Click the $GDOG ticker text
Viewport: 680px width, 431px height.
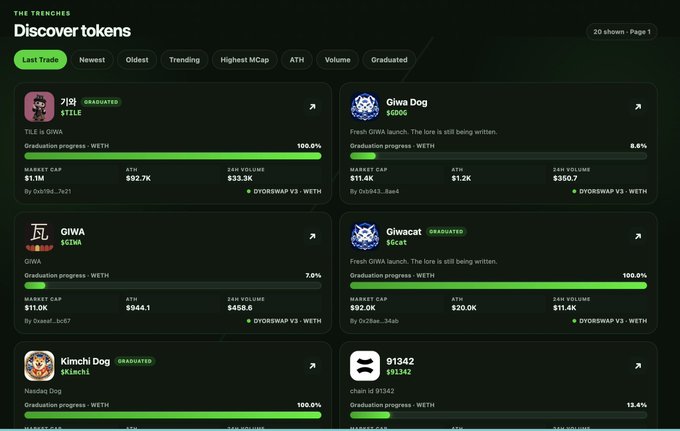[397, 113]
